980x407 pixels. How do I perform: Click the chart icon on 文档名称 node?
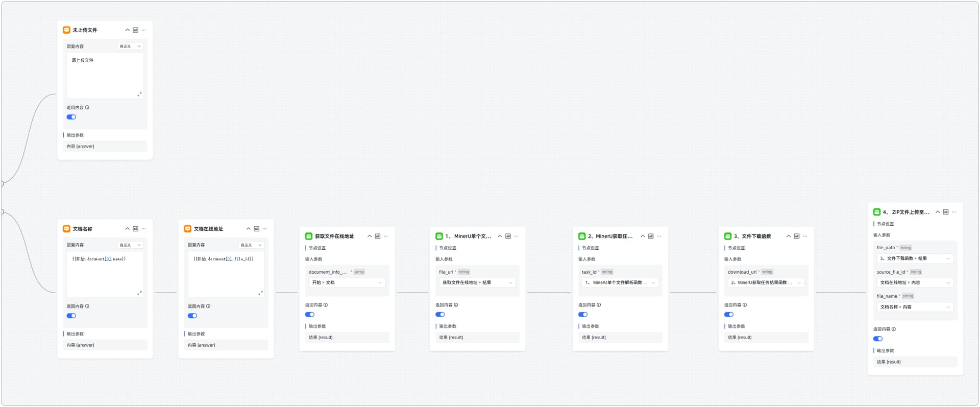[135, 229]
